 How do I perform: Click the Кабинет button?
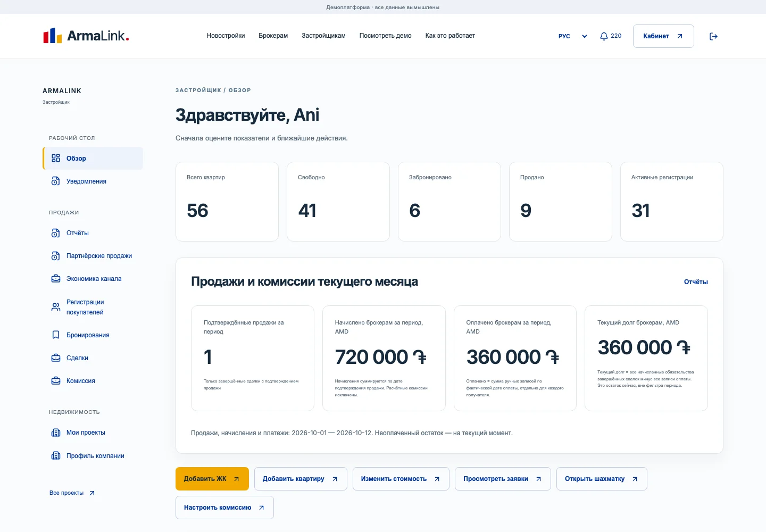coord(663,36)
